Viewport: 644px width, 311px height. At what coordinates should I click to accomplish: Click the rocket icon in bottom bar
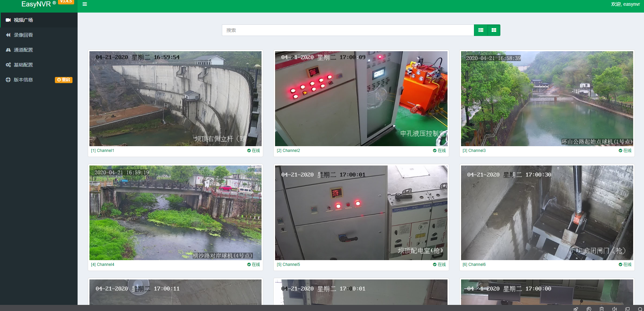click(576, 309)
